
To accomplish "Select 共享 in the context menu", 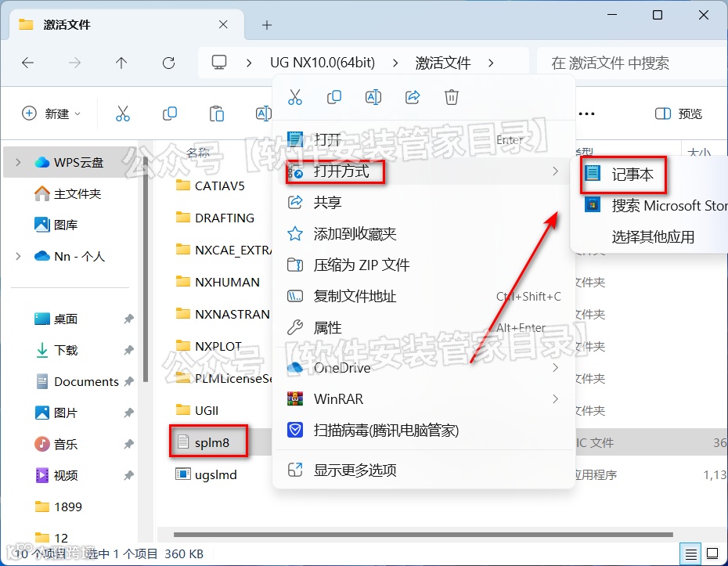I will 423,203.
